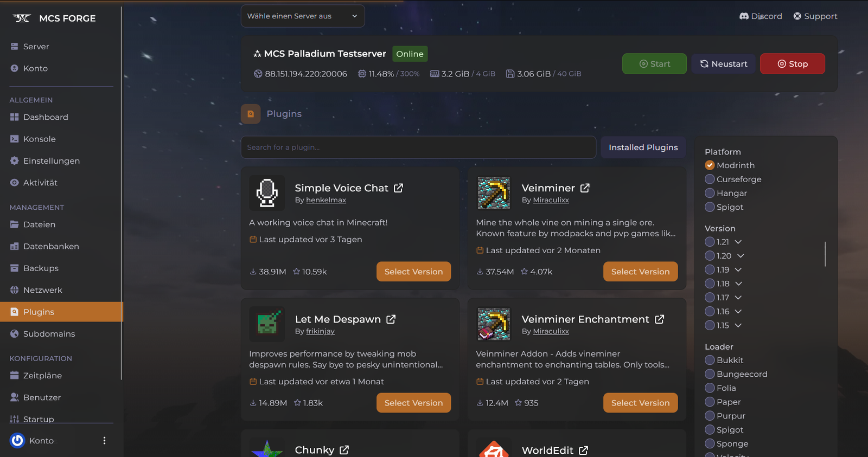Screen dimensions: 868x457
Task: Click the three-dot Konto options icon
Action: tap(104, 441)
